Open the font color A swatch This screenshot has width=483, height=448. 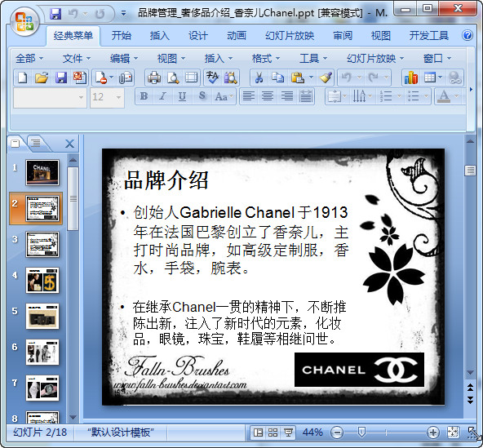444,96
